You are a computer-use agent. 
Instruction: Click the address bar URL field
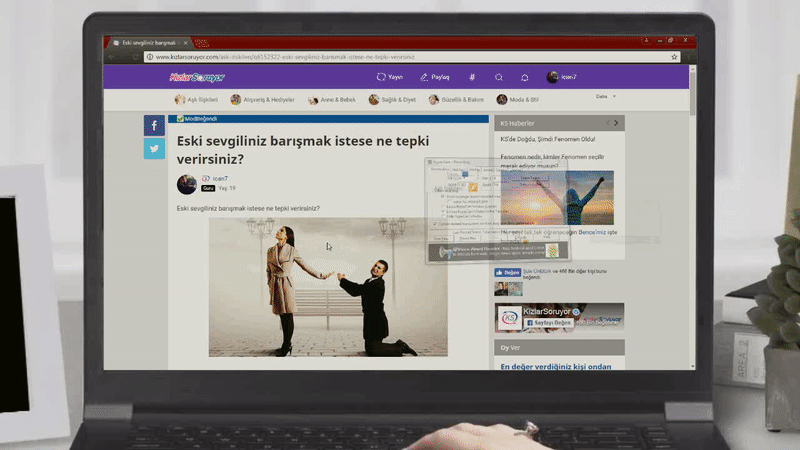(x=411, y=57)
